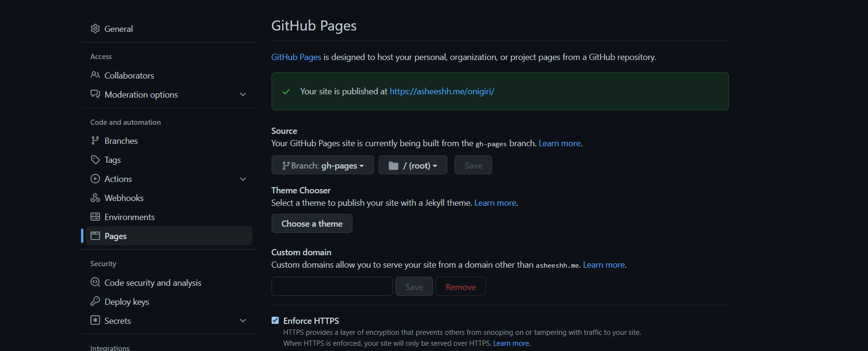Image resolution: width=868 pixels, height=351 pixels.
Task: Click the green published checkmark icon
Action: pos(286,91)
